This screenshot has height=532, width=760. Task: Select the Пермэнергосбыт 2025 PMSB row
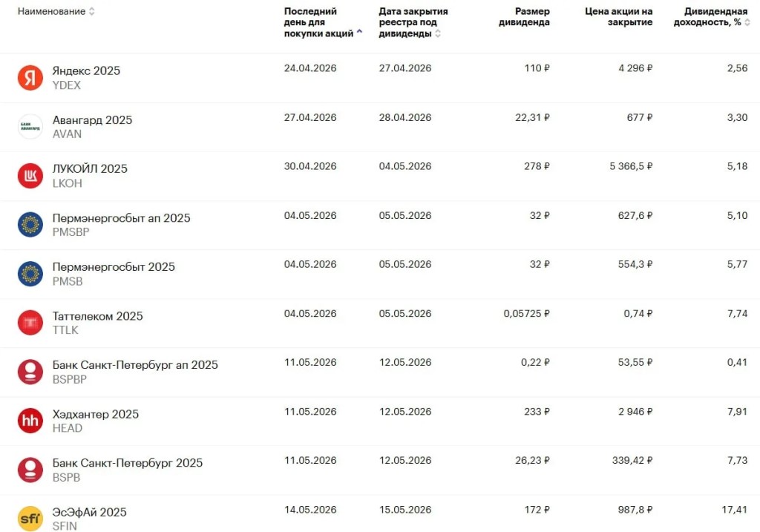click(114, 267)
